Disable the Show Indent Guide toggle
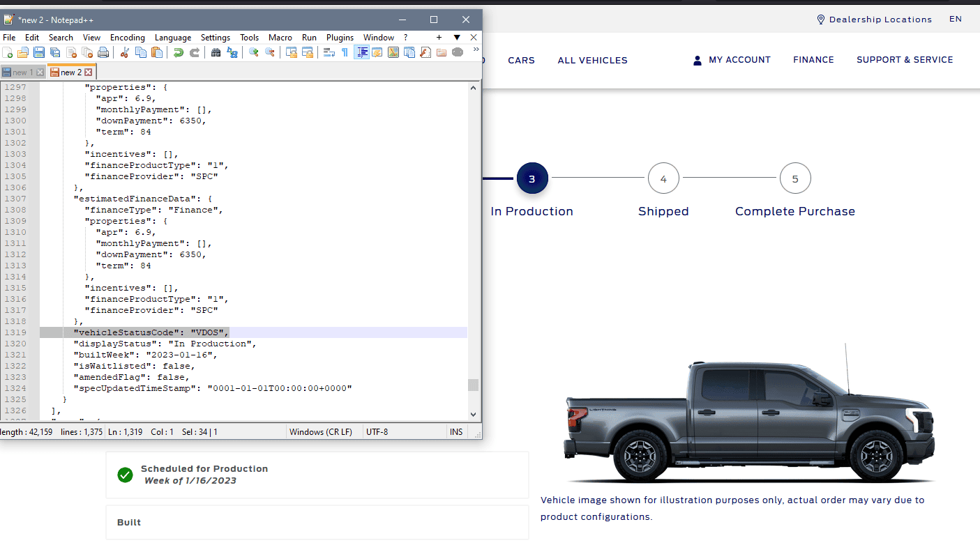This screenshot has height=545, width=980. [x=361, y=53]
